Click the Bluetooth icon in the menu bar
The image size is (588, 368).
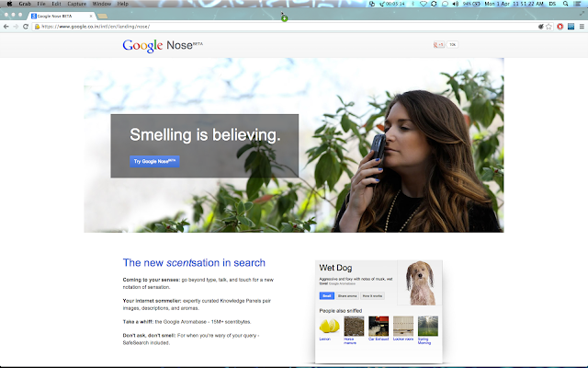413,4
